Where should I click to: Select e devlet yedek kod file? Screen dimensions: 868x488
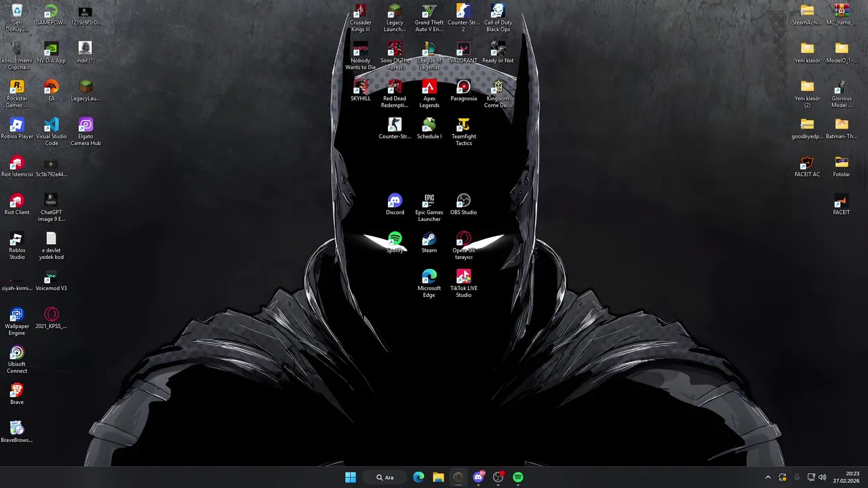[51, 246]
